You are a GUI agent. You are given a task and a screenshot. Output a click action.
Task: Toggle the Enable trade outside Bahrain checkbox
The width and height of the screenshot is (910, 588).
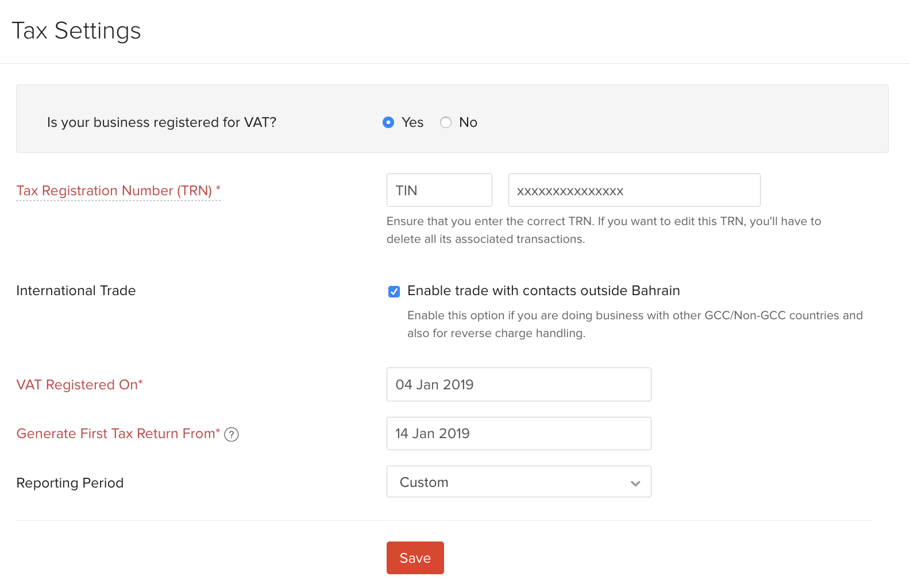pyautogui.click(x=394, y=292)
